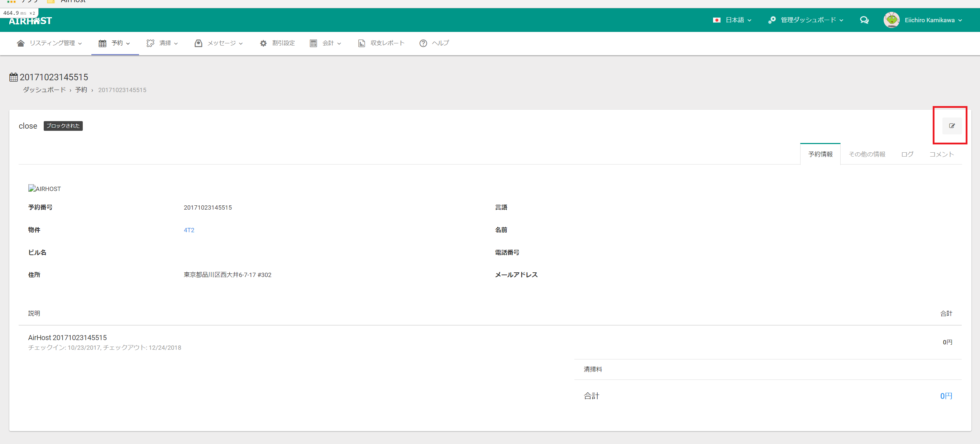Expand the Eiichiro Kamikawa account menu

932,20
